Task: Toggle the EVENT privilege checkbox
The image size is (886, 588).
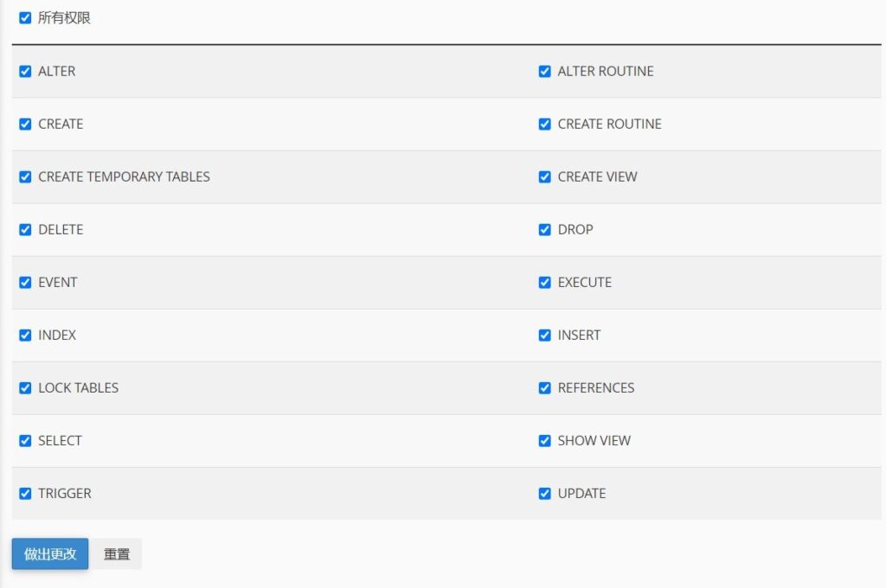Action: [x=25, y=282]
